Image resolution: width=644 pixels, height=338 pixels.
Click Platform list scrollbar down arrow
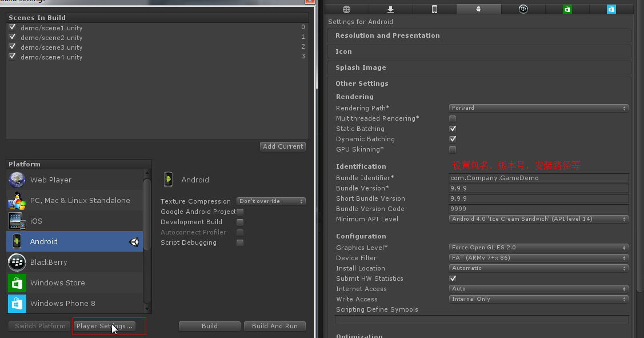[x=147, y=308]
